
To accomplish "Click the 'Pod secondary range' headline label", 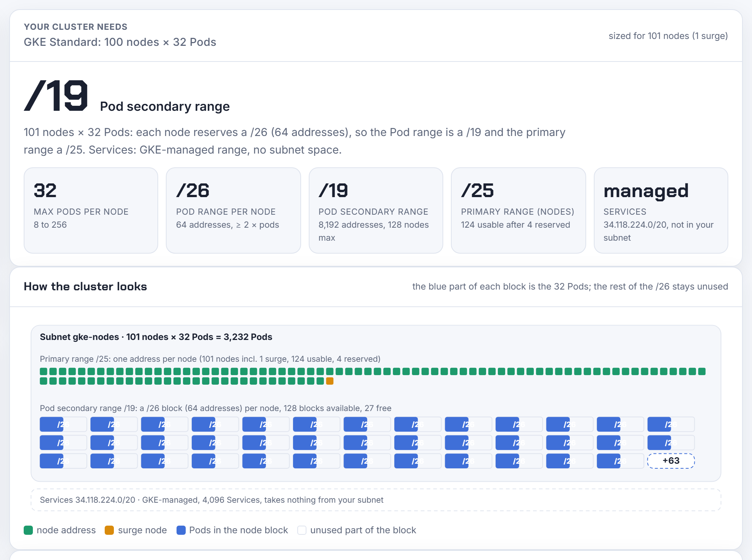I will pos(165,107).
